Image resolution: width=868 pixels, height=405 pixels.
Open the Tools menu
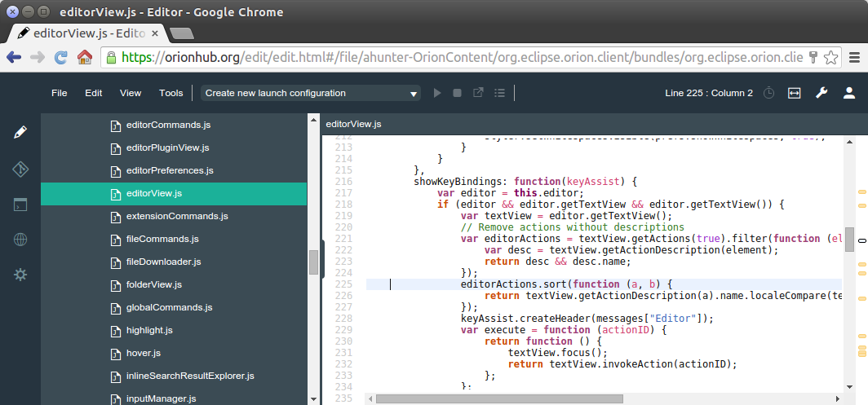(x=171, y=93)
